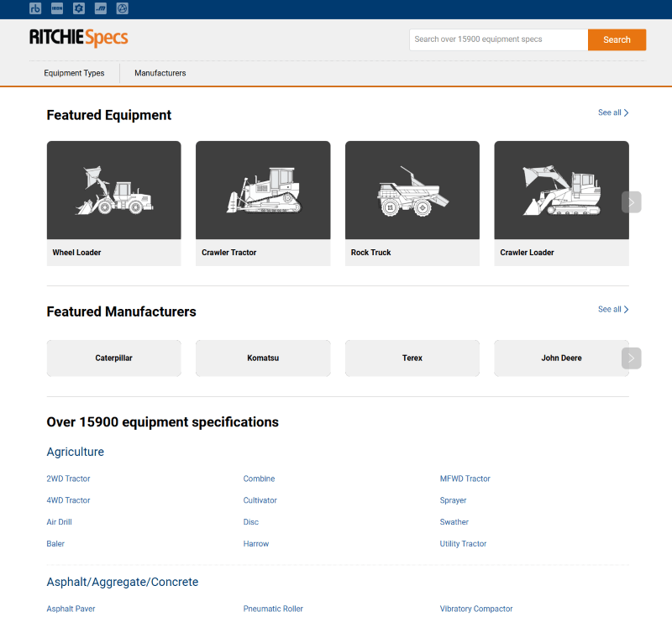Select the Crawler Tractor bulldozer image
The height and width of the screenshot is (617, 672).
(x=263, y=191)
